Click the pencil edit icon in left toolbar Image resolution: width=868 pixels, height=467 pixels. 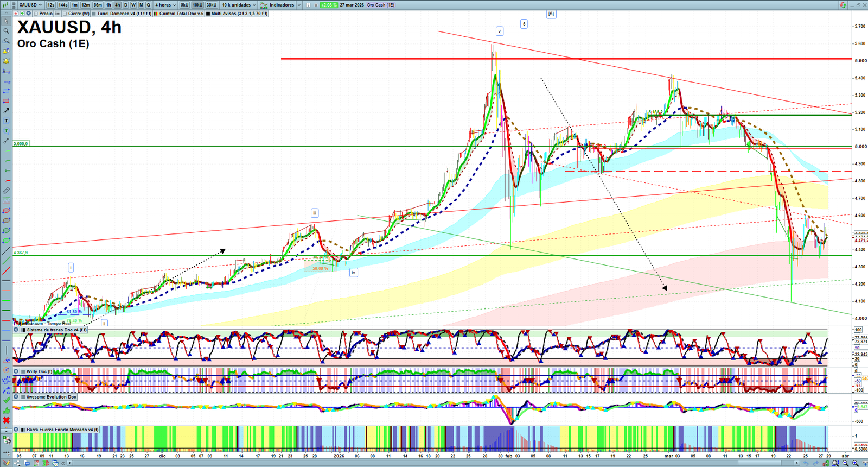tap(7, 463)
